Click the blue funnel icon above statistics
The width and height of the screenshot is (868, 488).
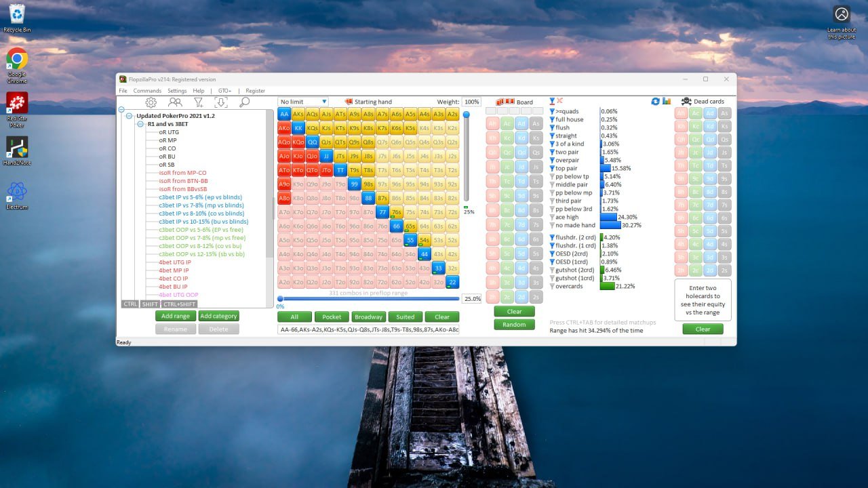552,101
